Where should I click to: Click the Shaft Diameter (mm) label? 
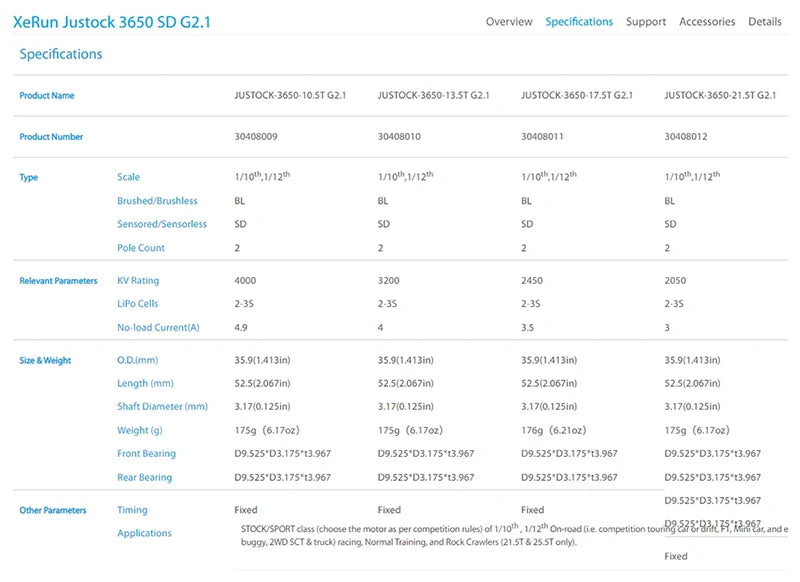pyautogui.click(x=163, y=407)
